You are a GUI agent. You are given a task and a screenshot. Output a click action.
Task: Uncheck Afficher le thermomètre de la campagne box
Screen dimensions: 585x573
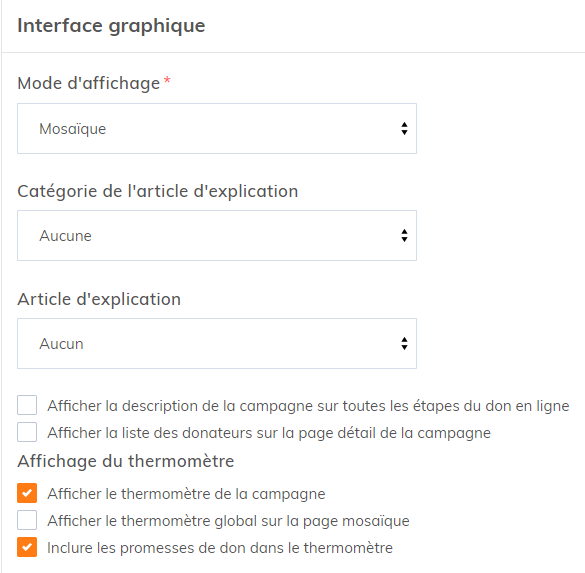pyautogui.click(x=27, y=493)
